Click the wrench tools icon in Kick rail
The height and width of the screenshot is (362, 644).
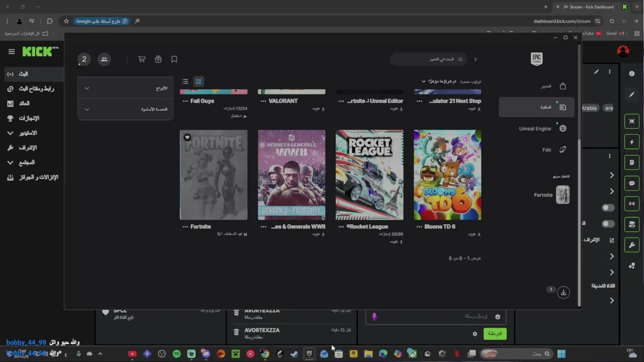tap(632, 245)
